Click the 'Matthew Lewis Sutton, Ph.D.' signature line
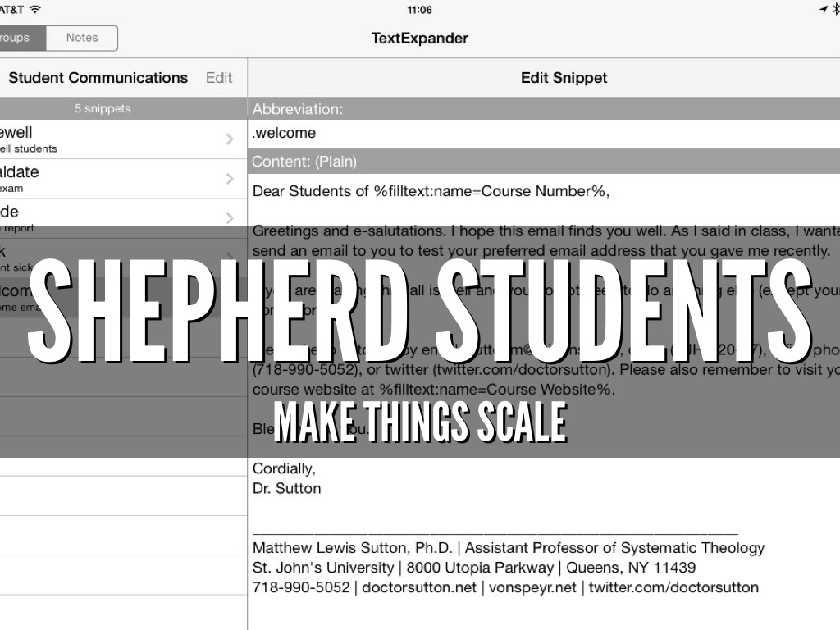 (509, 548)
